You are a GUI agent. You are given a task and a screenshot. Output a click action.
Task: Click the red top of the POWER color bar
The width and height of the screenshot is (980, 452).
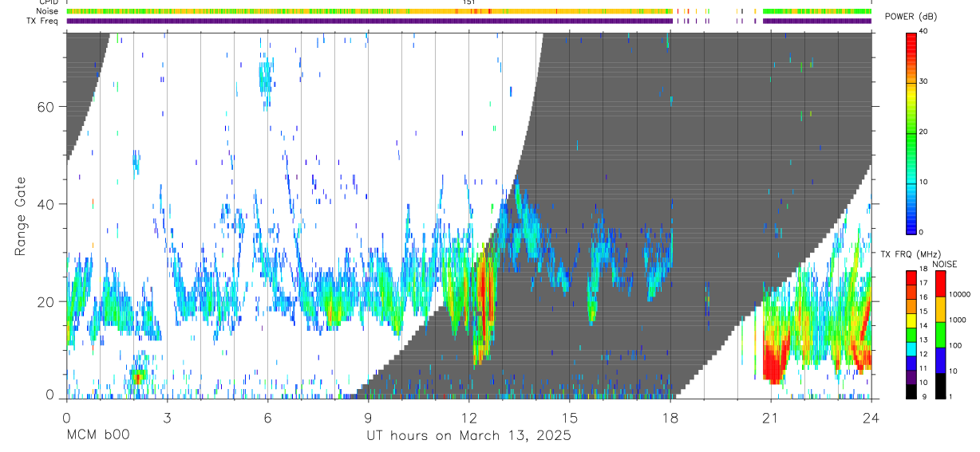[911, 37]
